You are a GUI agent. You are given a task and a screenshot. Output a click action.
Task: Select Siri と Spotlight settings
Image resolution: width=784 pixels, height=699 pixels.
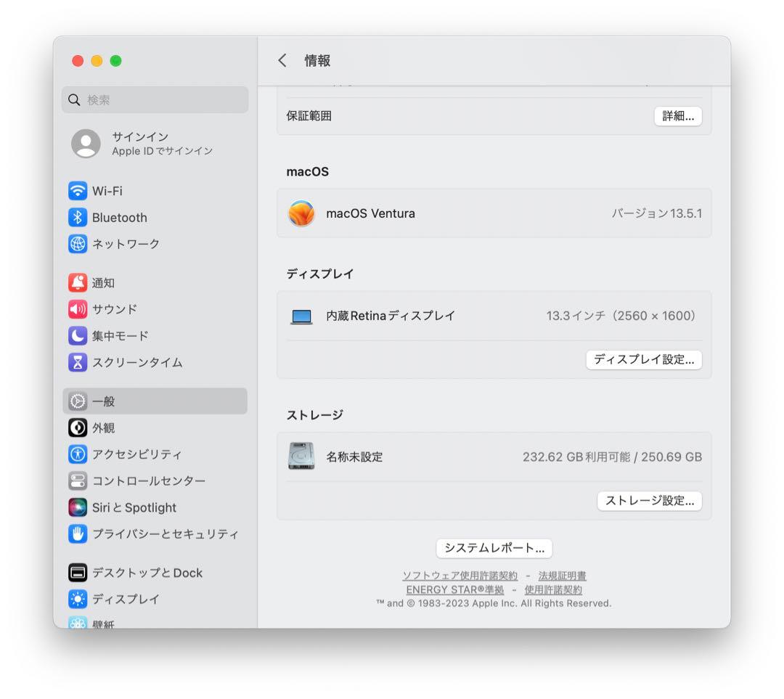pos(134,507)
